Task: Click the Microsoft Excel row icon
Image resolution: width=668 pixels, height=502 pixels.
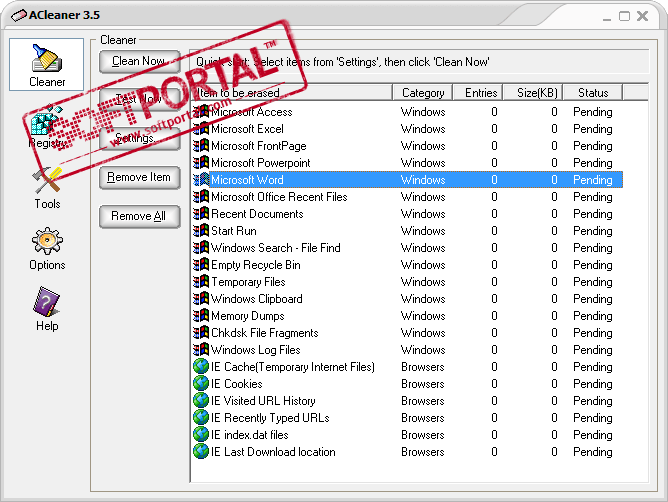Action: [201, 129]
